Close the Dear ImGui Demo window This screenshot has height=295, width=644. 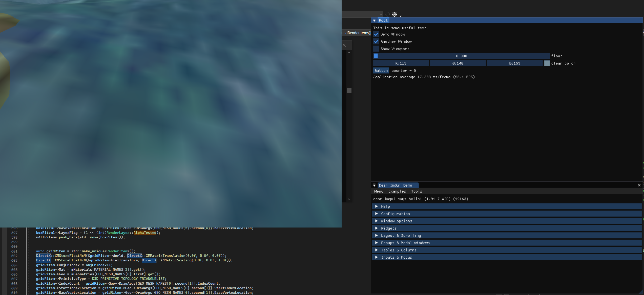[x=639, y=185]
